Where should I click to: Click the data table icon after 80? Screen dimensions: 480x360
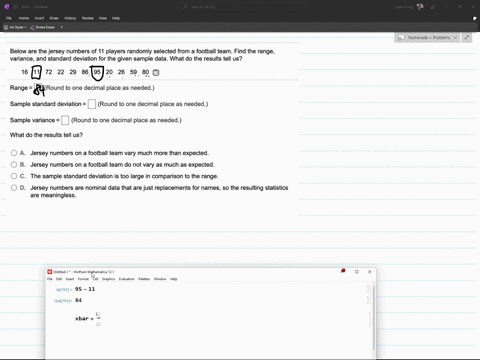pyautogui.click(x=156, y=72)
